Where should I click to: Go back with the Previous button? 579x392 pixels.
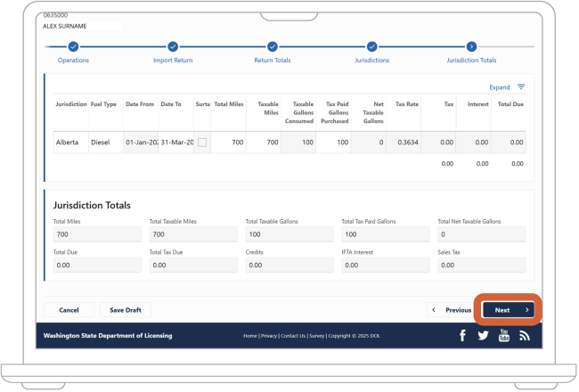pos(452,310)
